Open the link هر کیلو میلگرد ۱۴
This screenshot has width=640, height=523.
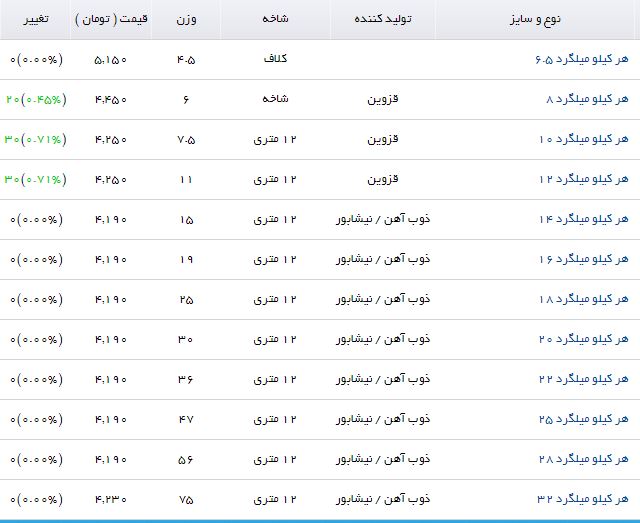[584, 219]
